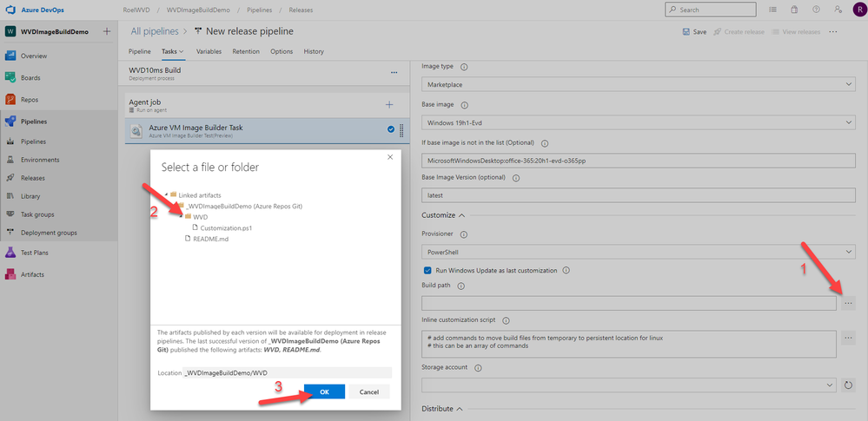
Task: Click Cancel in the file dialog
Action: coord(369,391)
